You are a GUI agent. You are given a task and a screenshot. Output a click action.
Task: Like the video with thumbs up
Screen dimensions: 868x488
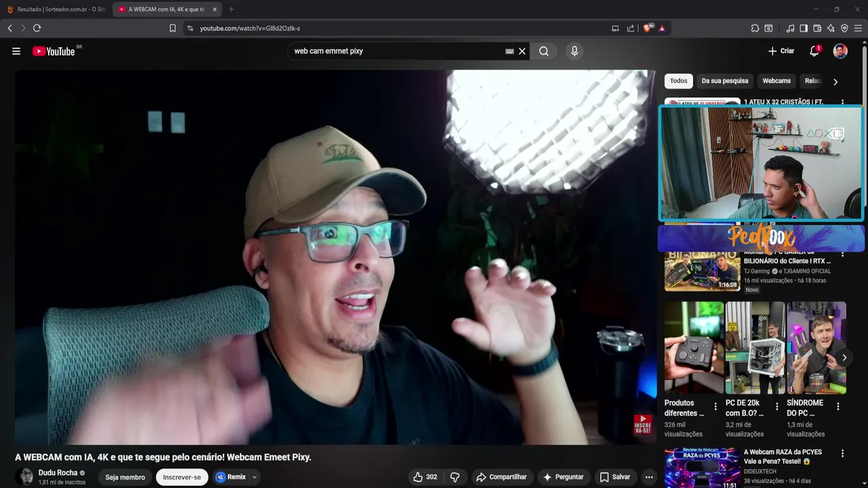pos(425,477)
